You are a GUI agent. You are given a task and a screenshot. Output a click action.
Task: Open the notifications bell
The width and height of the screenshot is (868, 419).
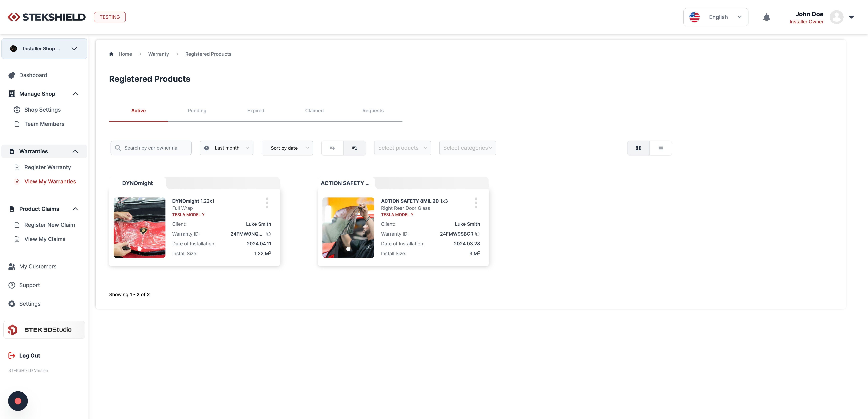[x=767, y=17]
